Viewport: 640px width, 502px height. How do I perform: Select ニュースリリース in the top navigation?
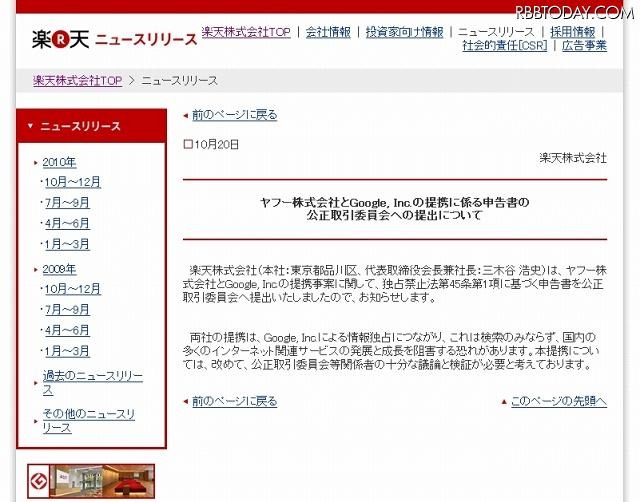tap(496, 32)
